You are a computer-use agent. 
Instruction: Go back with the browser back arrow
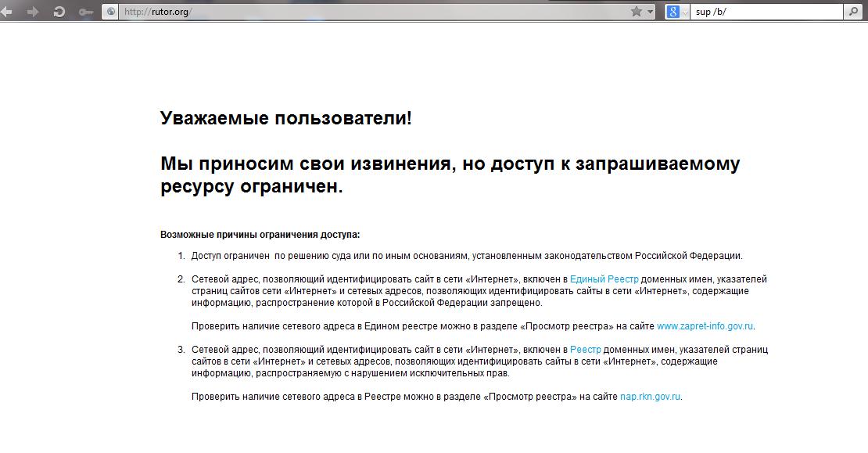(x=6, y=12)
